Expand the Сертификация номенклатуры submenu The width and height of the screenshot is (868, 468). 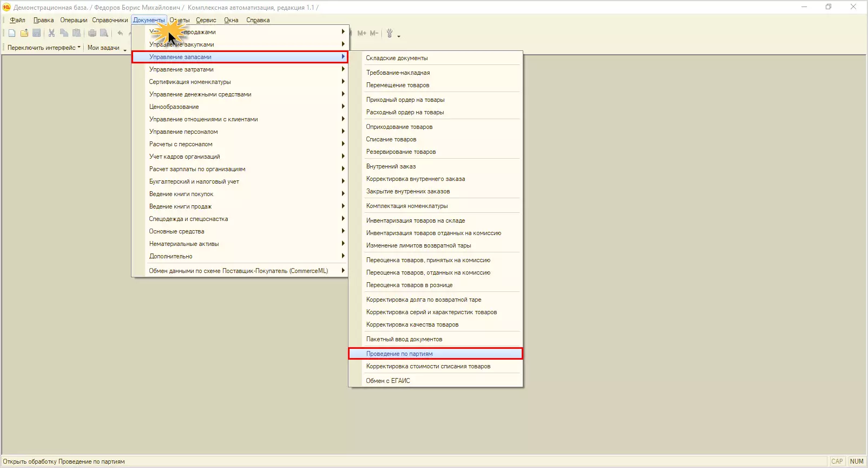[240, 82]
